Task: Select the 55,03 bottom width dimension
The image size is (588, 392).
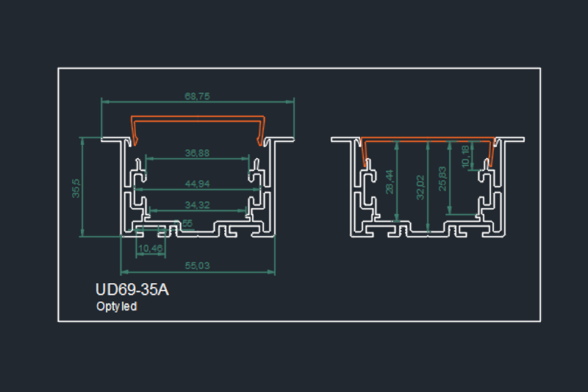Action: [x=197, y=265]
